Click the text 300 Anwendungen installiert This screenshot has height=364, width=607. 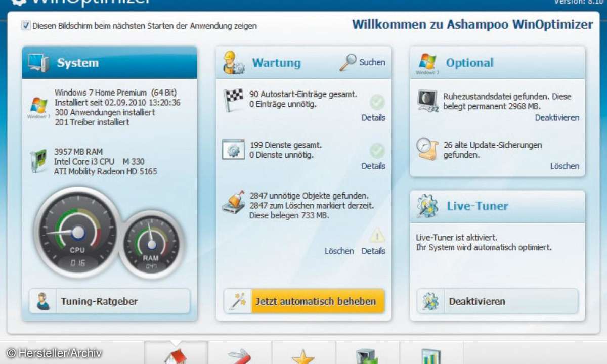click(105, 112)
